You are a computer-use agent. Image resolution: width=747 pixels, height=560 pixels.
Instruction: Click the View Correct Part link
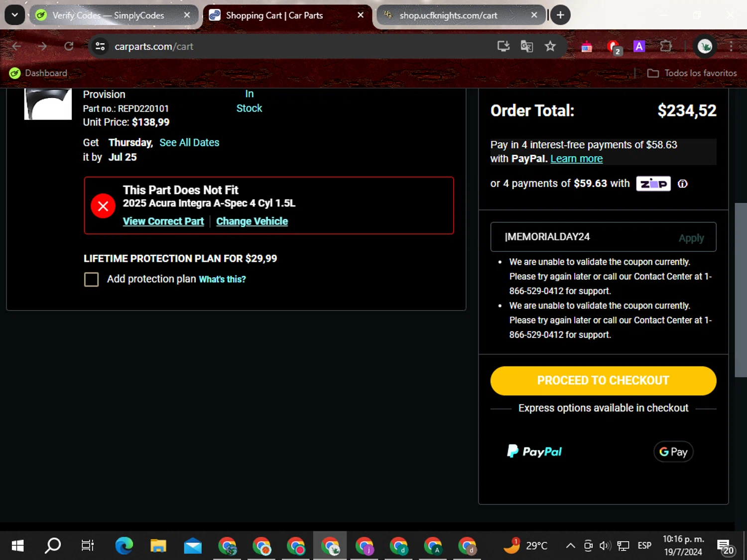[x=163, y=221]
